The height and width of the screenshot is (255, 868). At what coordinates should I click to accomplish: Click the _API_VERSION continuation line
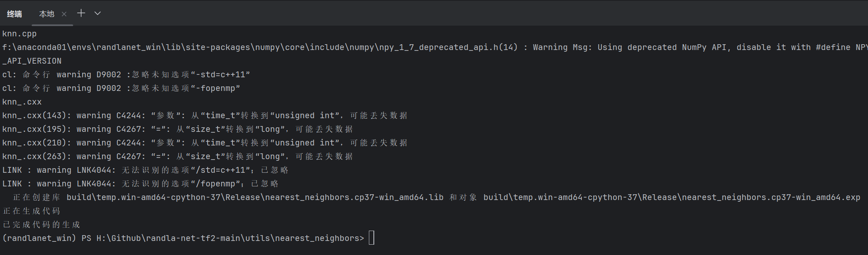coord(32,61)
